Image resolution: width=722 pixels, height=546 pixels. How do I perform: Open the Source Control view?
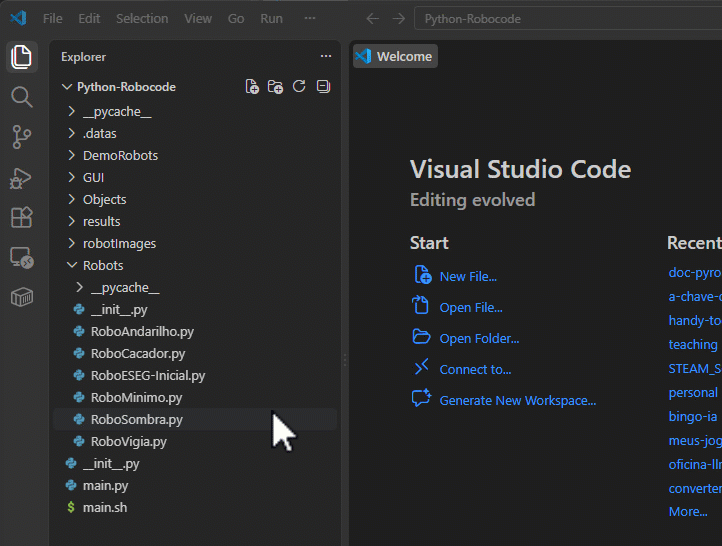pos(21,137)
